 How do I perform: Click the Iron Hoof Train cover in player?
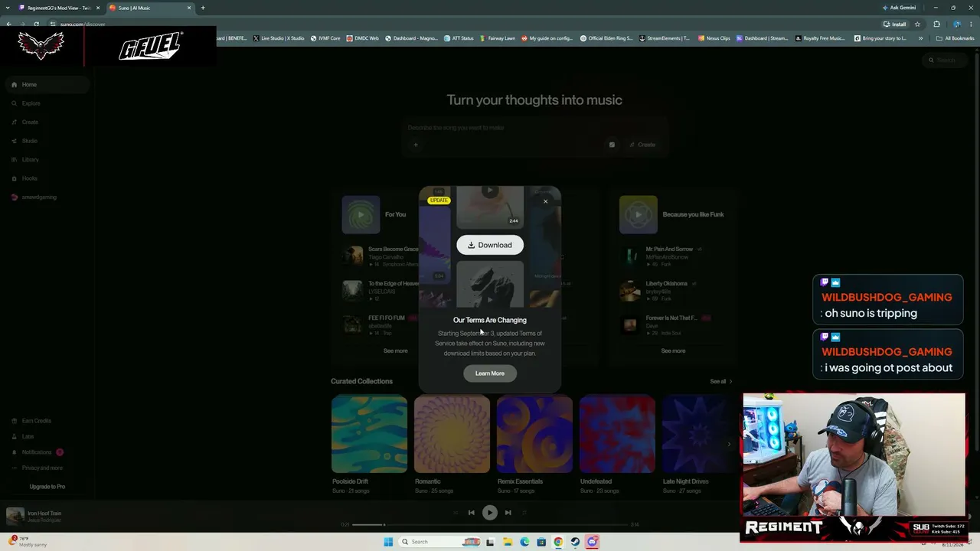pos(15,517)
